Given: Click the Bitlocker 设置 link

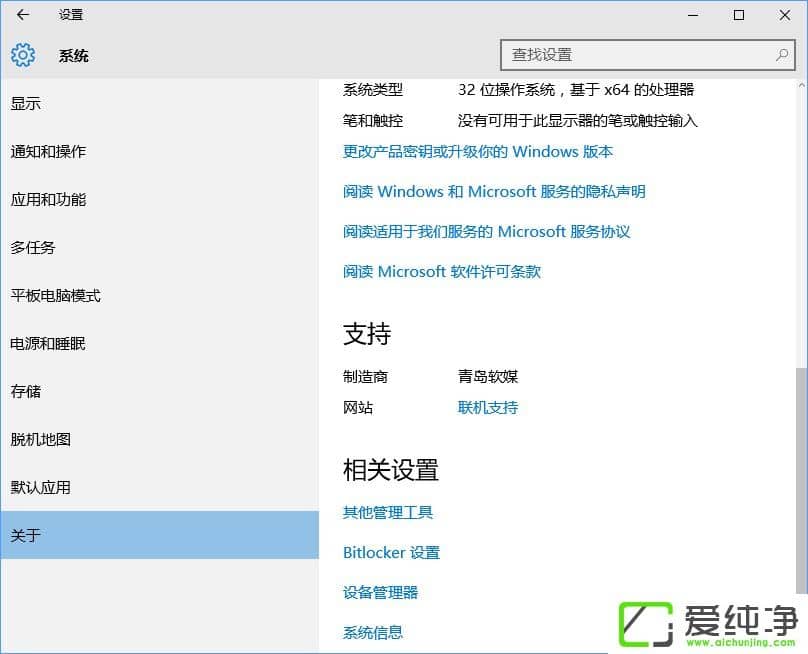Looking at the screenshot, I should coord(391,553).
